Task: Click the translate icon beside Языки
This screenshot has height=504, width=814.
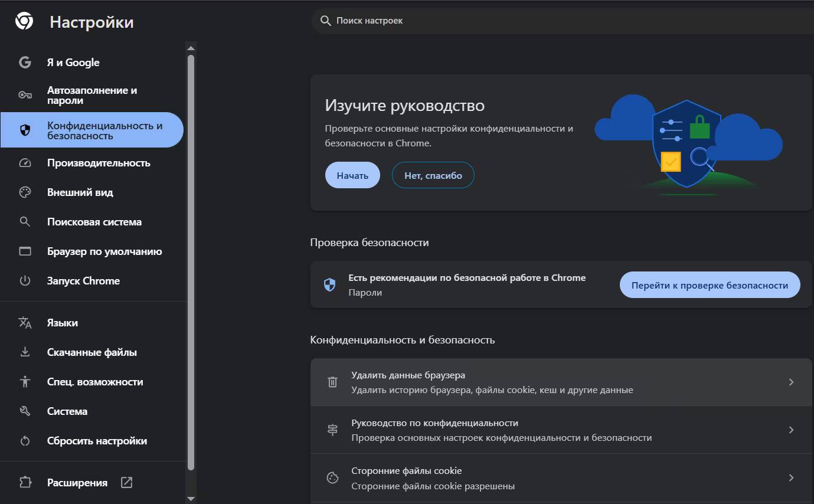Action: [25, 323]
